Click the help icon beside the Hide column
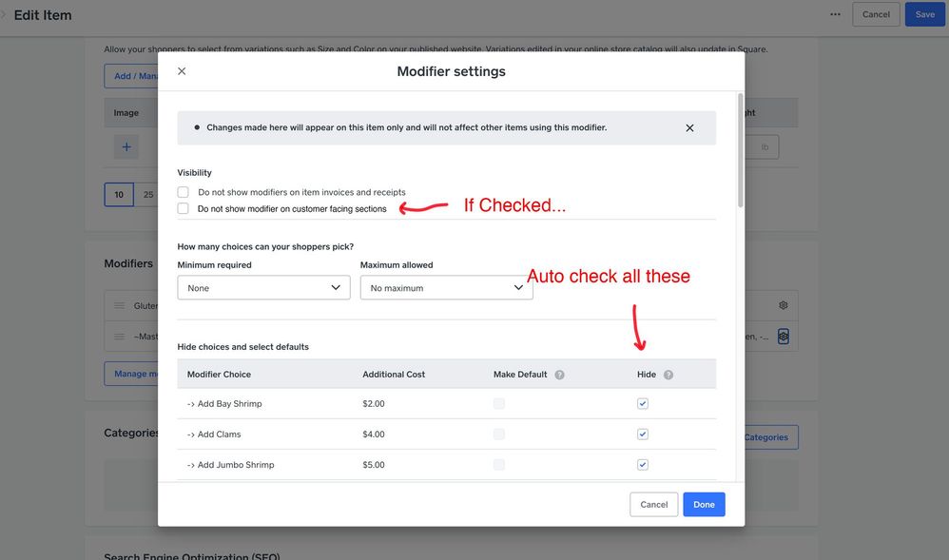Screen dimensions: 949x560 point(668,375)
